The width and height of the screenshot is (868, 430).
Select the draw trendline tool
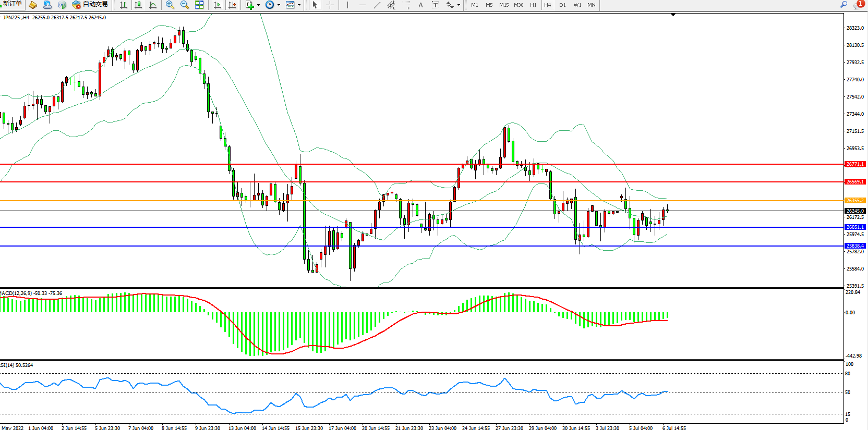coord(377,5)
